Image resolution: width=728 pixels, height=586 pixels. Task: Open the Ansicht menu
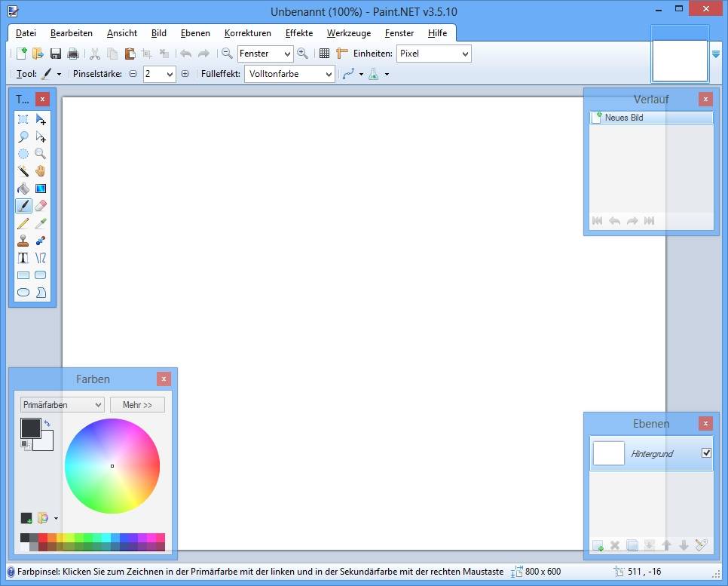click(x=122, y=33)
